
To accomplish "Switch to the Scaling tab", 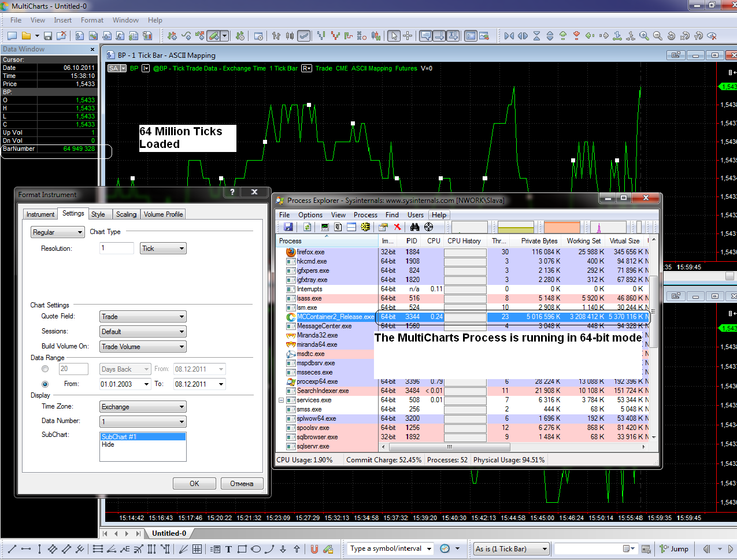I will tap(126, 214).
